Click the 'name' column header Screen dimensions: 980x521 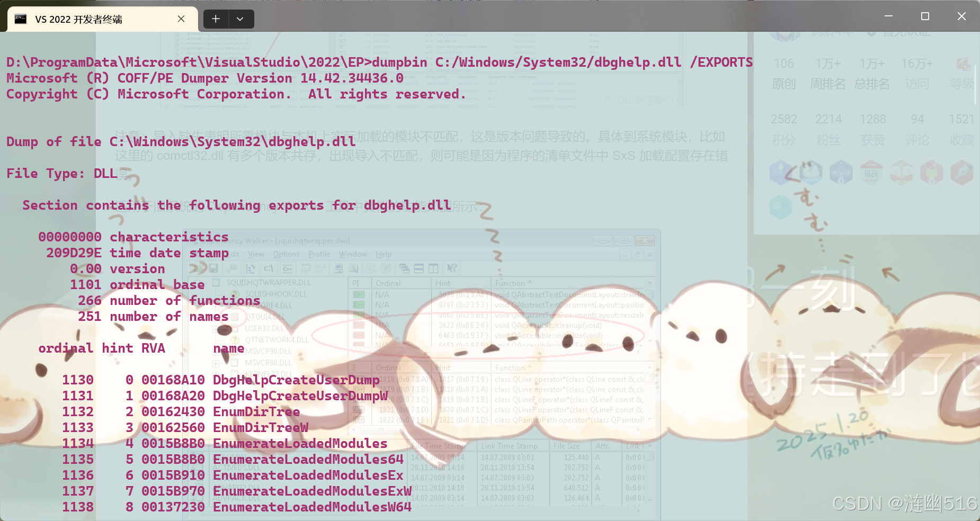point(229,348)
